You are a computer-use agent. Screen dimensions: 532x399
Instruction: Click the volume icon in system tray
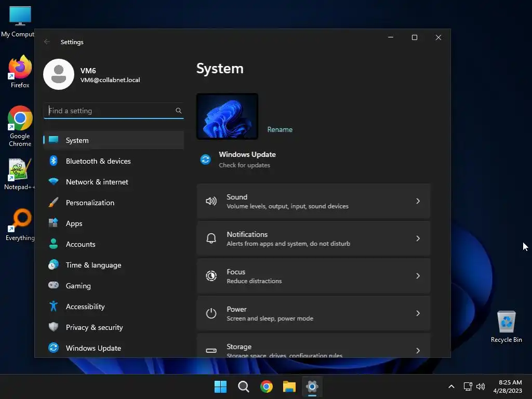coord(481,387)
